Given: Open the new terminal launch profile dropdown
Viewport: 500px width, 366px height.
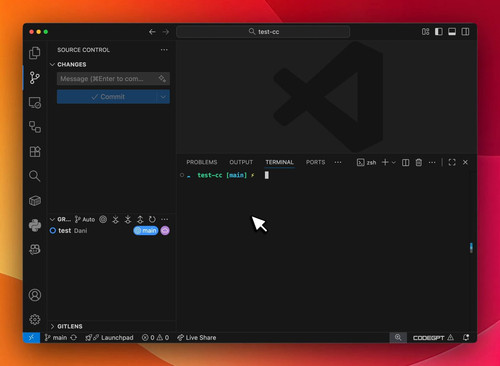Looking at the screenshot, I should pos(394,162).
